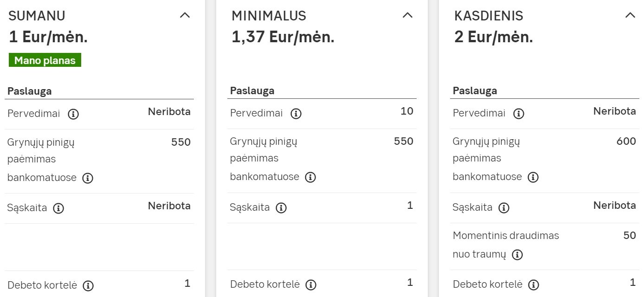The image size is (644, 297).
Task: Open info for SUMANU cash withdrawal at bankomatuose
Action: point(88,178)
